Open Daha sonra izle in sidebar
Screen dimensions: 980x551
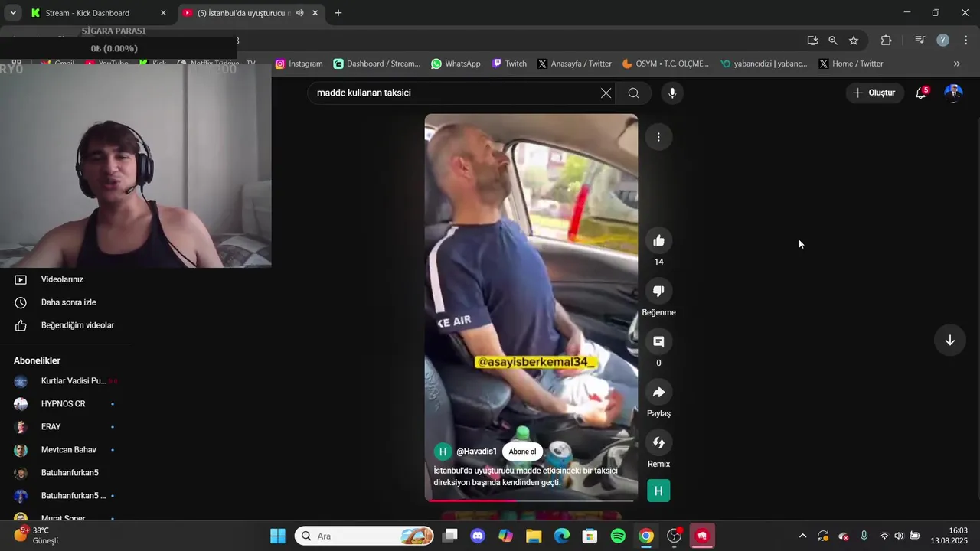[x=67, y=302]
